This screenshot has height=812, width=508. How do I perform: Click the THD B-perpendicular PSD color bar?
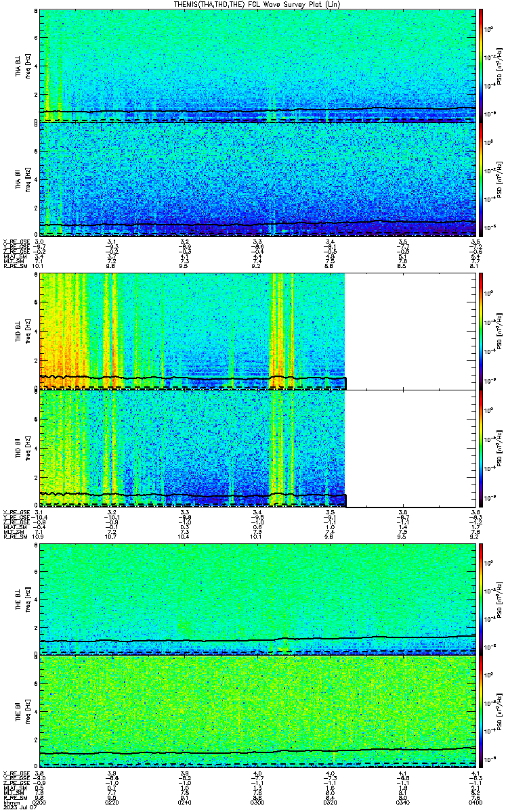point(481,331)
